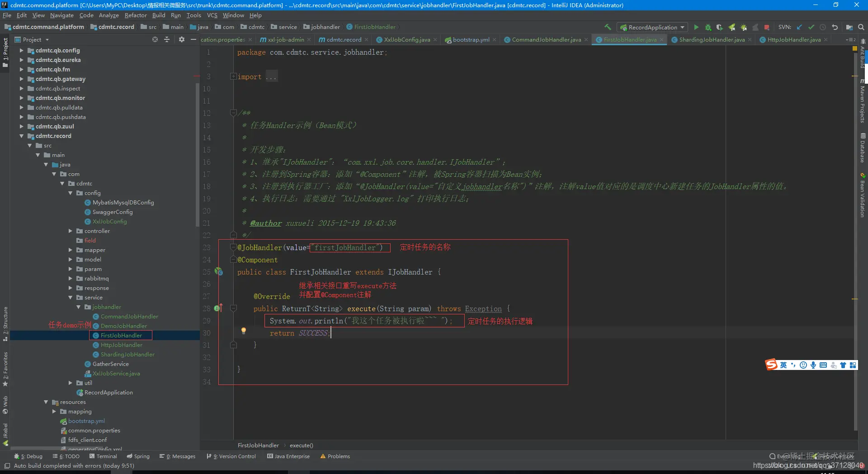The image size is (868, 474).
Task: Expand the import fold region
Action: pyautogui.click(x=233, y=76)
